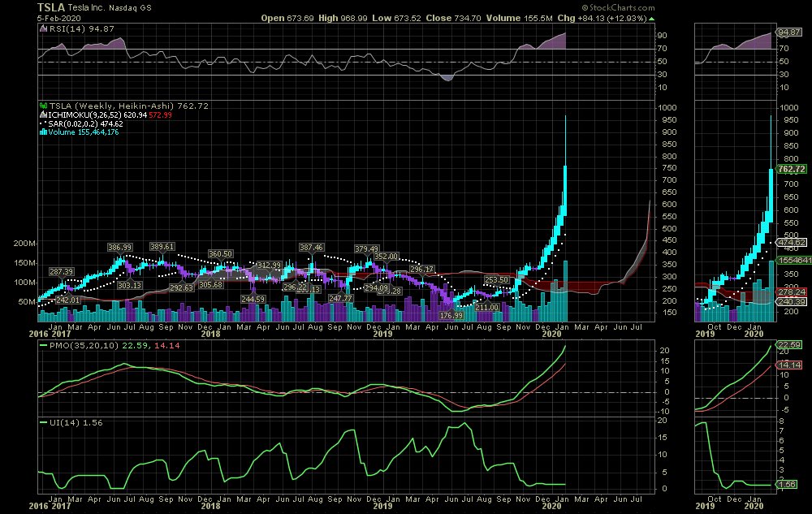
Task: Click the 'Volume 155,464,176' legend text
Action: (x=84, y=132)
